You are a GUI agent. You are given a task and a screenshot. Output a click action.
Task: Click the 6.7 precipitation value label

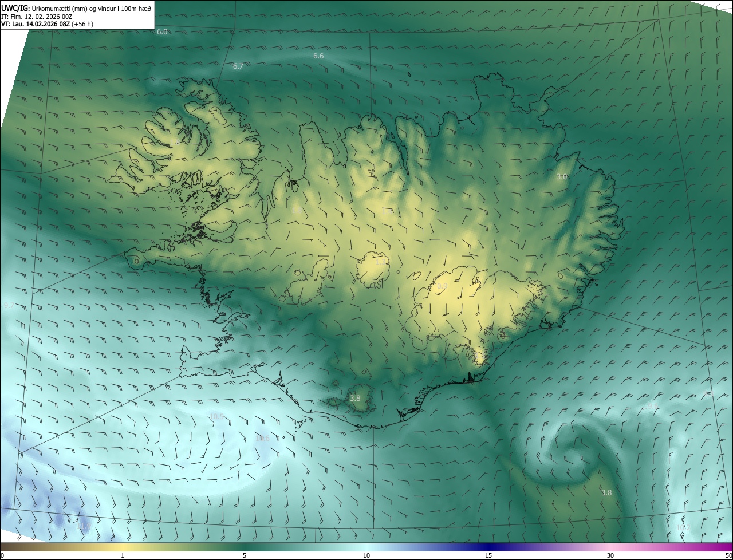click(238, 66)
